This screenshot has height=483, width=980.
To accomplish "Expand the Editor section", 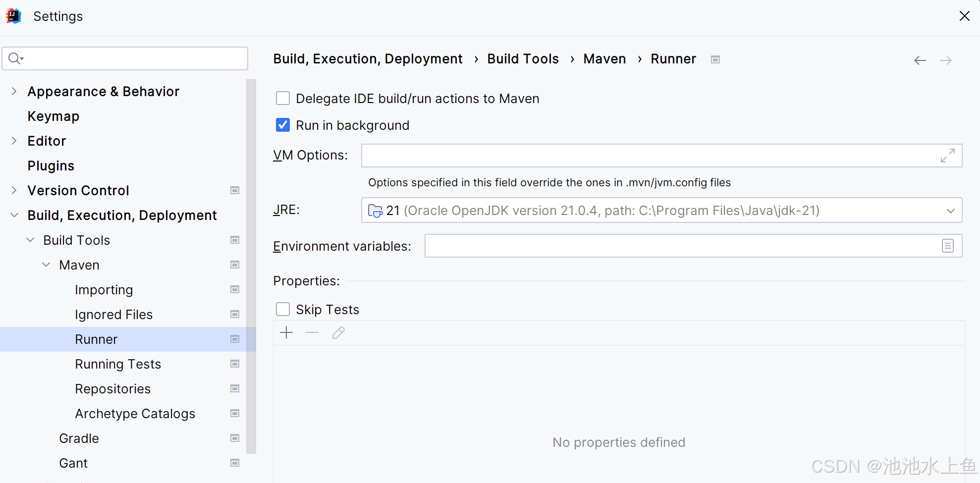I will point(14,141).
